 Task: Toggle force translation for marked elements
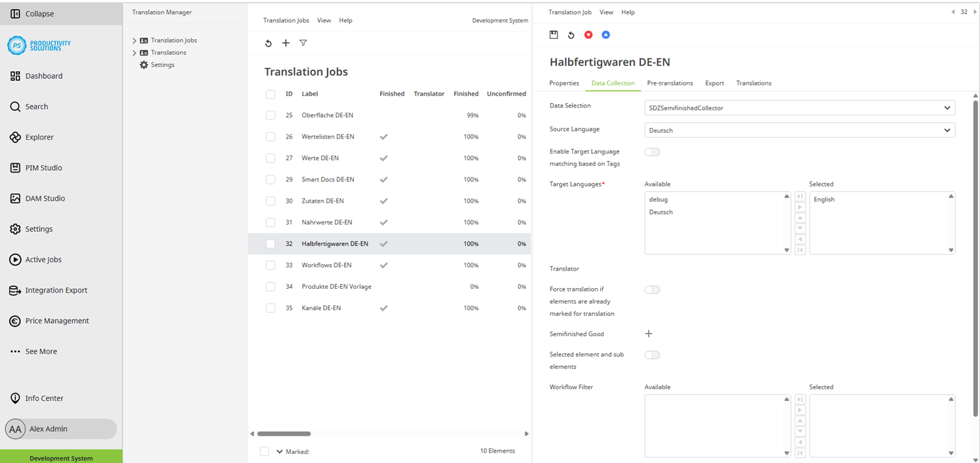[653, 289]
